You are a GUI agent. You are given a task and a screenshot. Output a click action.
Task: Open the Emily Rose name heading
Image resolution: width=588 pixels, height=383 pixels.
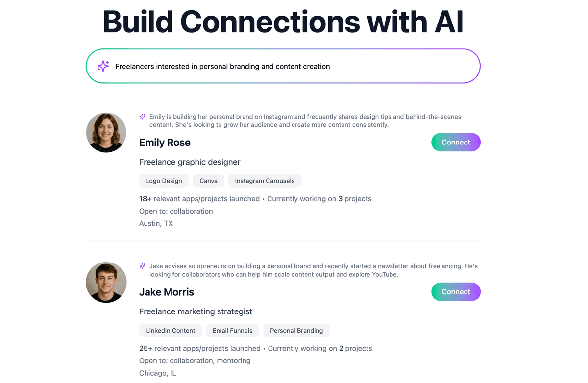click(165, 143)
